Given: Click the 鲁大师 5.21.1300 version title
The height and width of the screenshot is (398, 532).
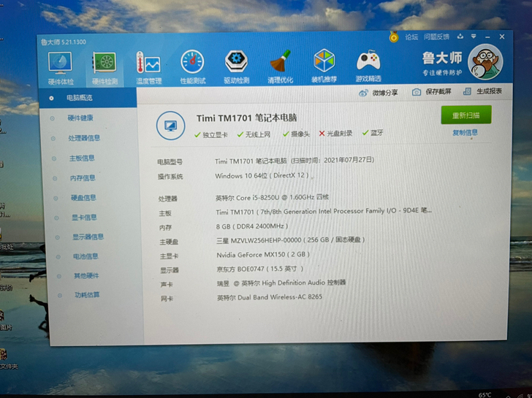Looking at the screenshot, I should [64, 42].
